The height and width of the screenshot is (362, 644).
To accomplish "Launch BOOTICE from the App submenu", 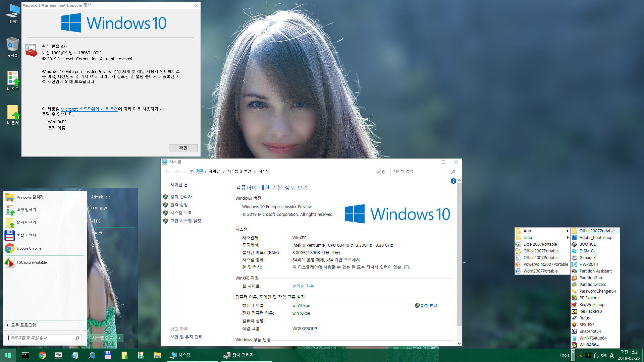I will pyautogui.click(x=595, y=244).
